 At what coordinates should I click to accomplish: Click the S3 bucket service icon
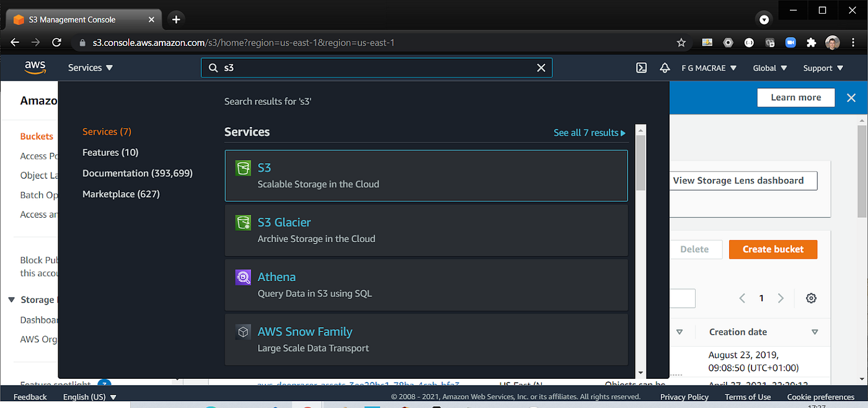click(x=243, y=168)
